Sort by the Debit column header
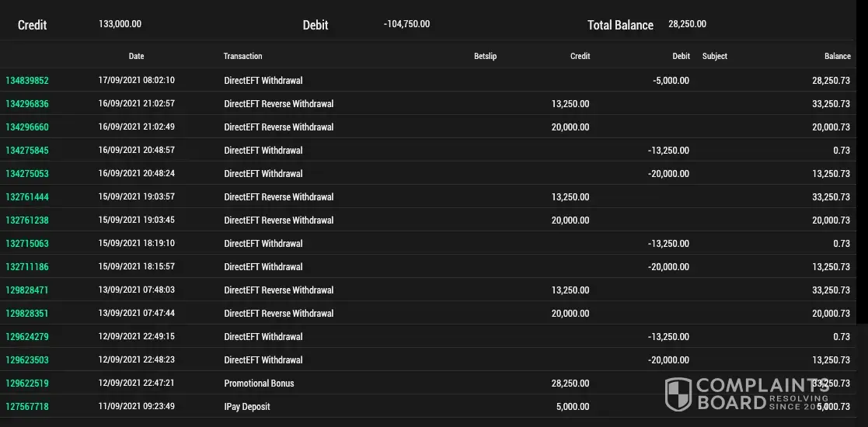 click(681, 56)
